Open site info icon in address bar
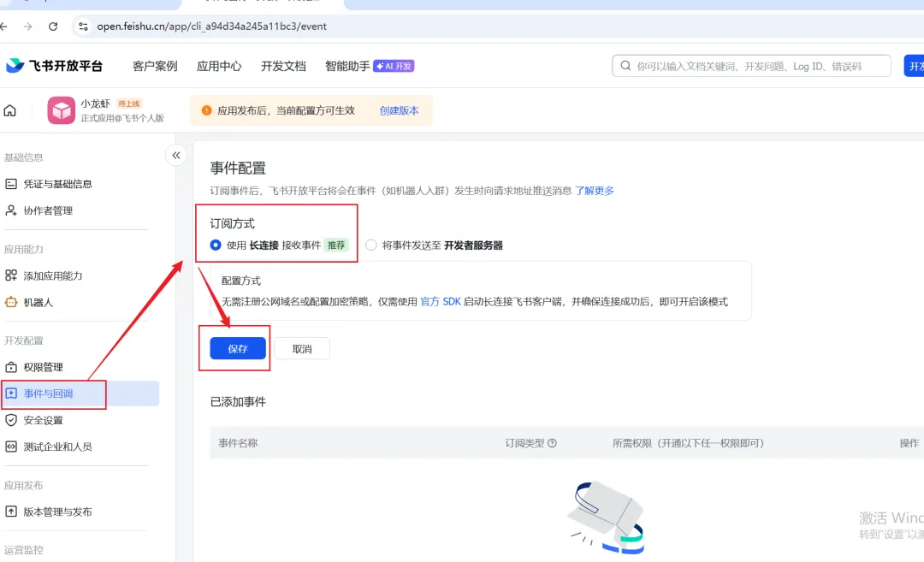 tap(83, 27)
